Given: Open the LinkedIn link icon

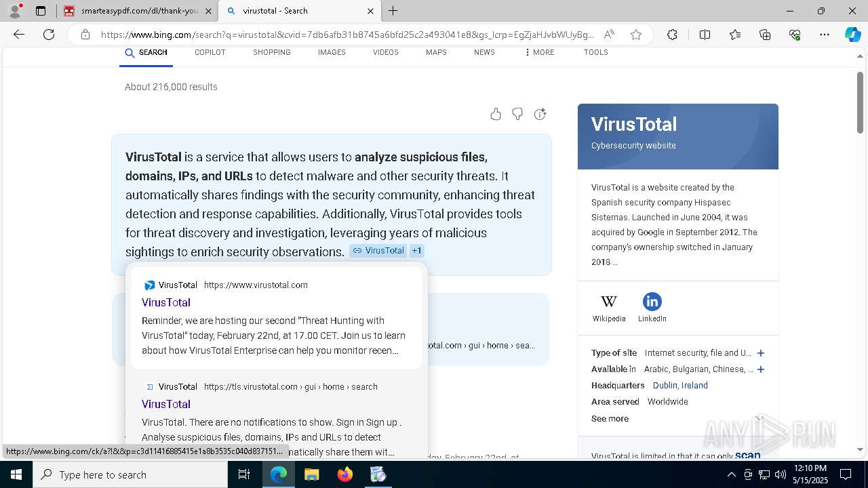Looking at the screenshot, I should pos(652,308).
